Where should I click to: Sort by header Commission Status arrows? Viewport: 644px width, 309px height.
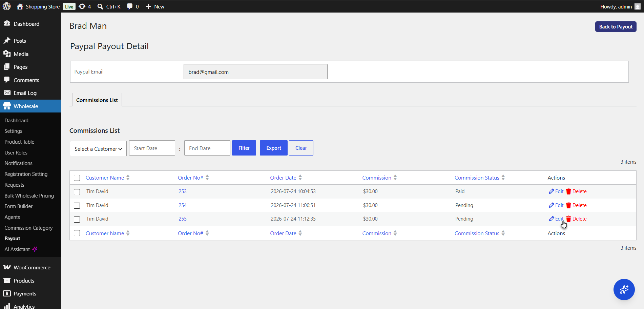(503, 178)
